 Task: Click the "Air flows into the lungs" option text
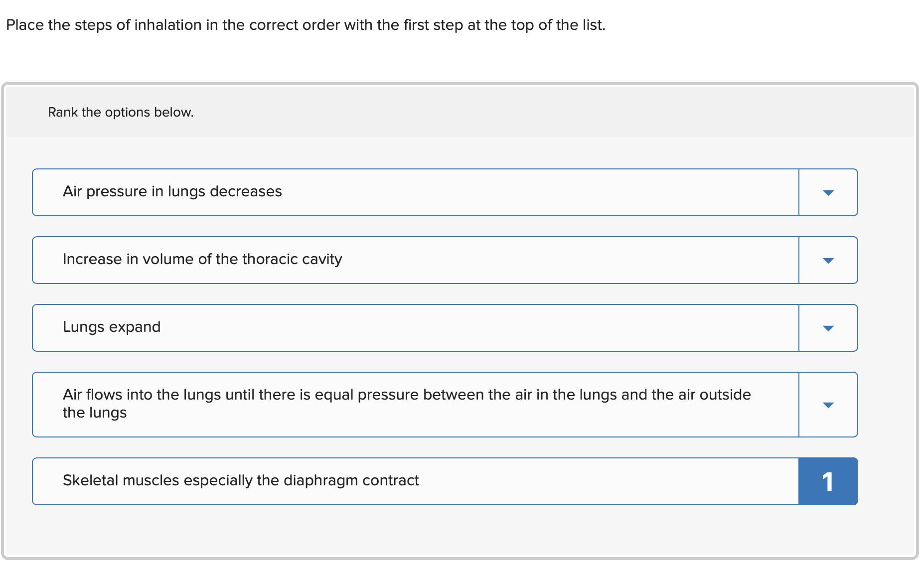(x=406, y=395)
